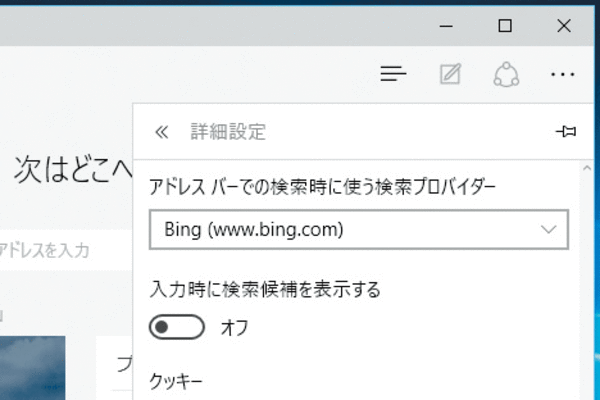Close the Edge browser window
This screenshot has height=400, width=600.
564,26
